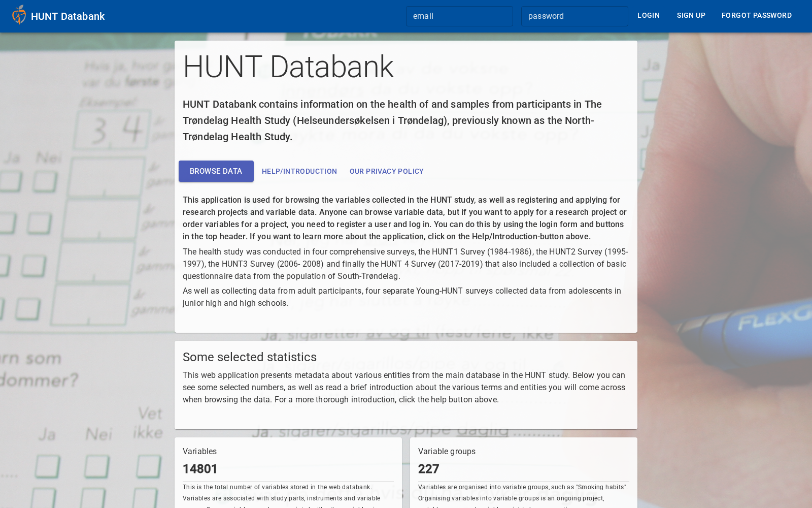Click the Variables card label
This screenshot has width=812, height=508.
[x=199, y=452]
